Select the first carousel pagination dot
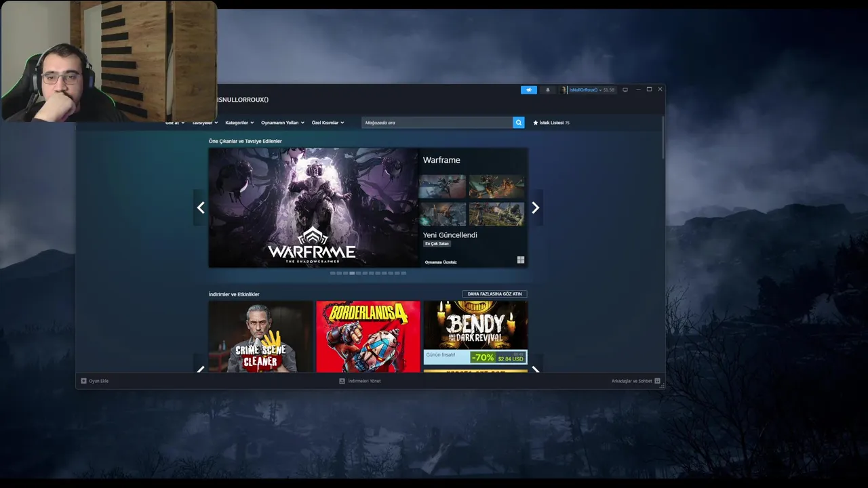Screen dimensions: 868x488 pyautogui.click(x=332, y=273)
